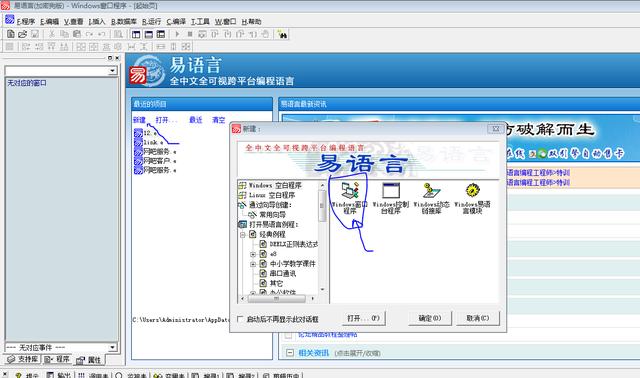Click the Paste toolbar icon
Viewport: 640px width, 378px height.
pyautogui.click(x=76, y=34)
